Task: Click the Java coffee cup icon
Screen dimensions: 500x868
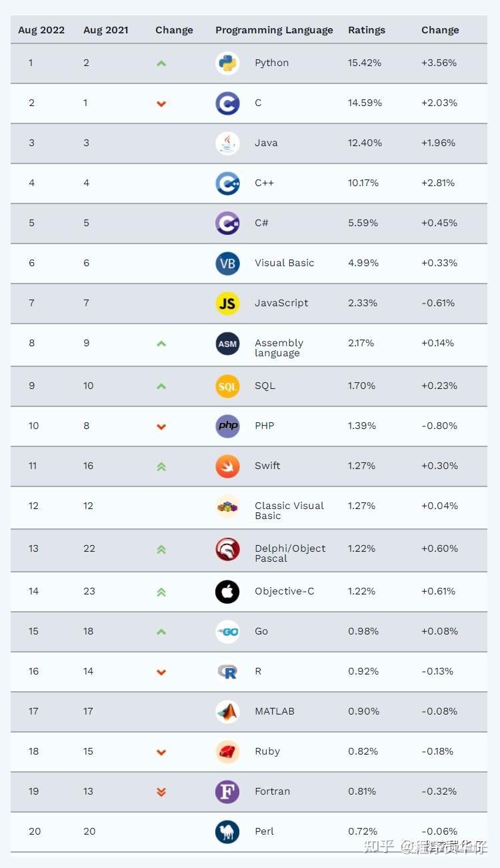Action: pyautogui.click(x=227, y=143)
